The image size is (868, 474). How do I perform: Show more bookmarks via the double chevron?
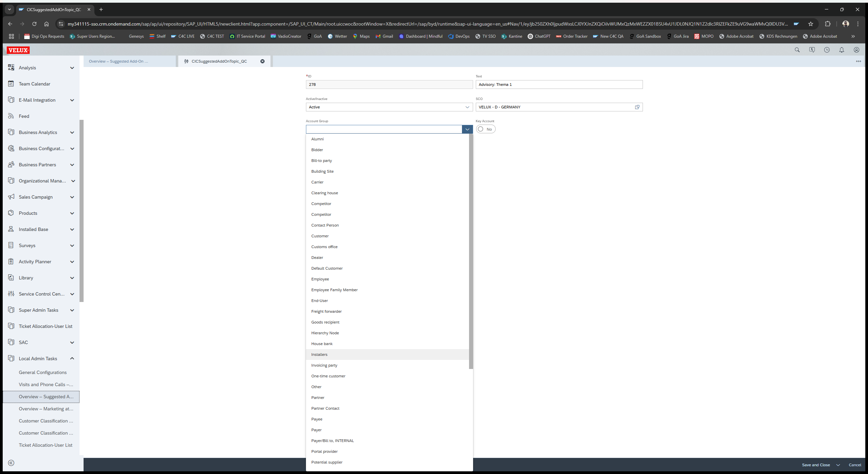[853, 36]
